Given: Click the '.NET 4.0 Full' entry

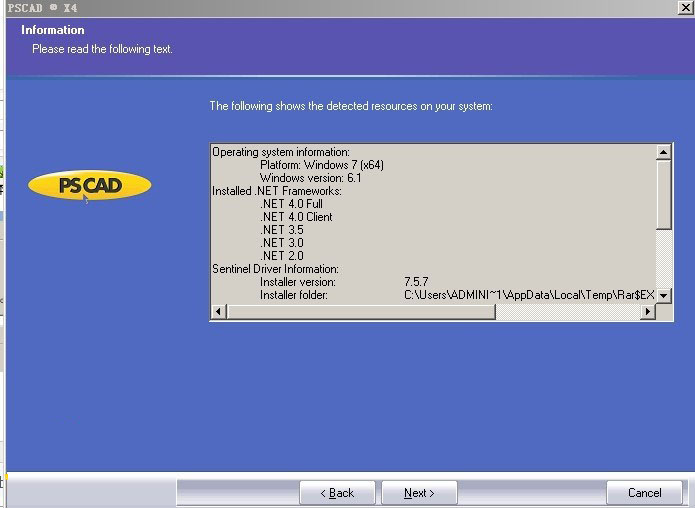Looking at the screenshot, I should coord(291,204).
